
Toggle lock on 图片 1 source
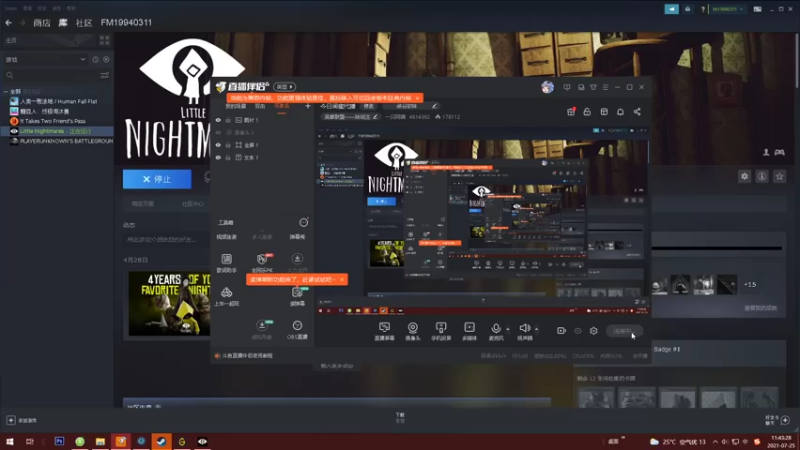click(x=228, y=120)
